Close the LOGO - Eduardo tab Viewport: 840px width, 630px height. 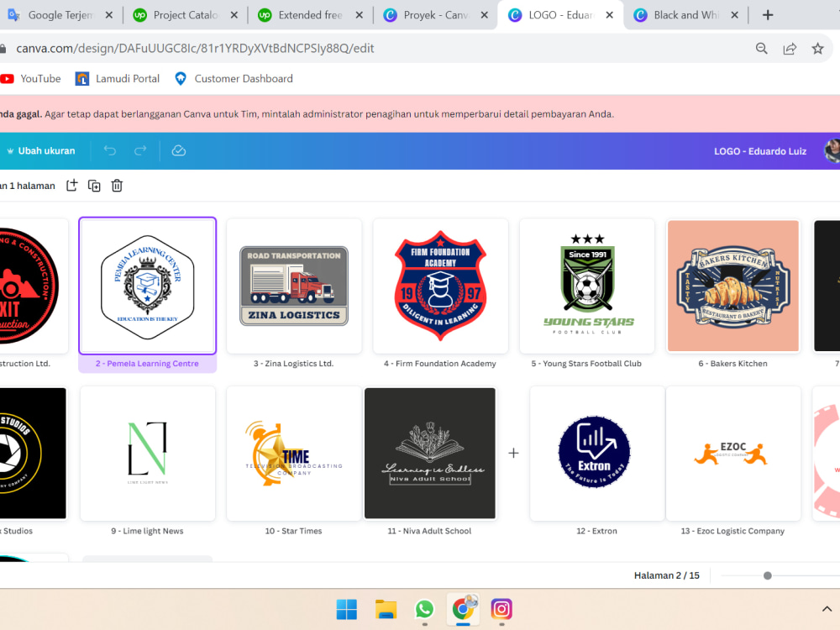point(610,15)
